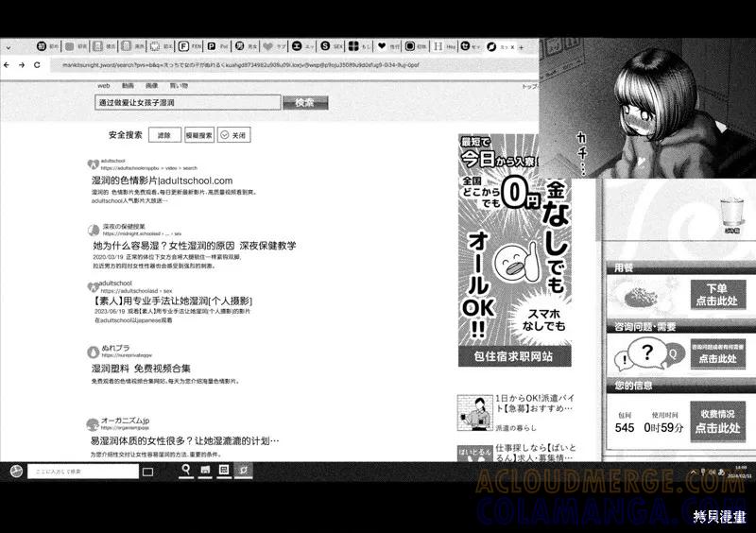Click the 下单 点击此处 order button

tap(718, 294)
